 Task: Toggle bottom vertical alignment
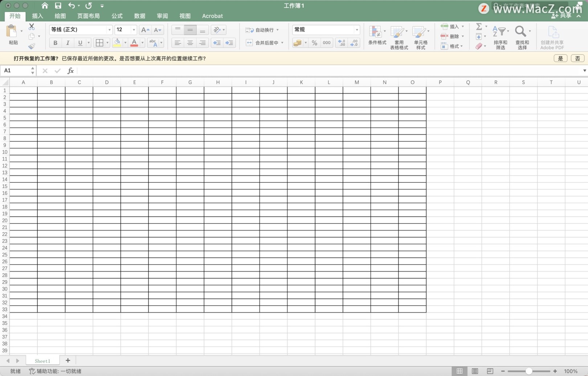point(203,30)
